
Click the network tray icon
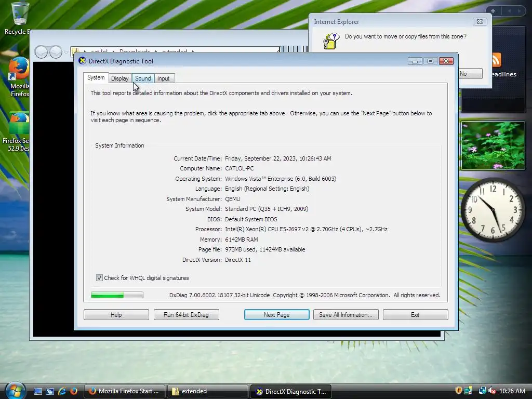(x=482, y=391)
